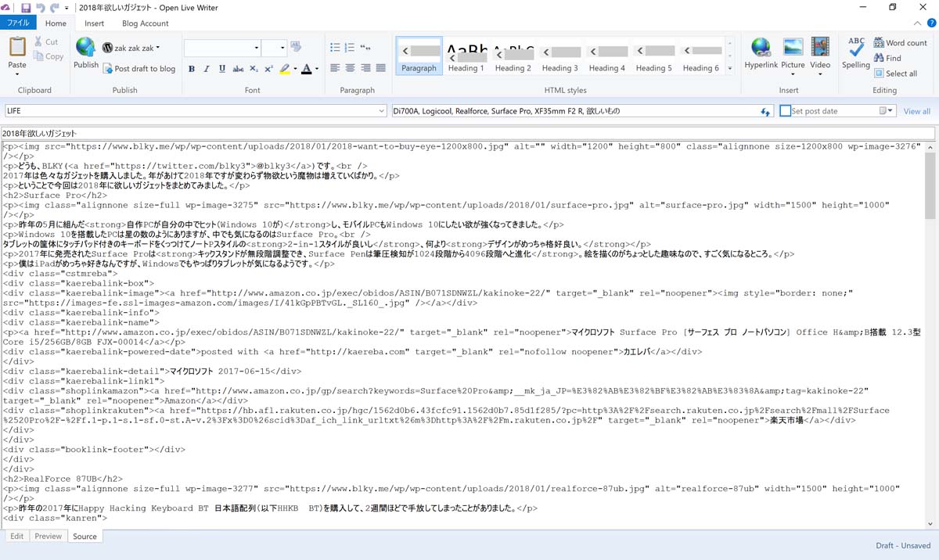Click Post draft to blog
Screen dimensions: 939x560
pos(139,69)
